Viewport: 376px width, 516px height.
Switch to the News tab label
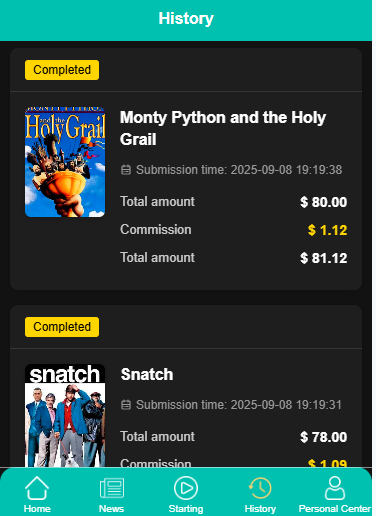[111, 509]
